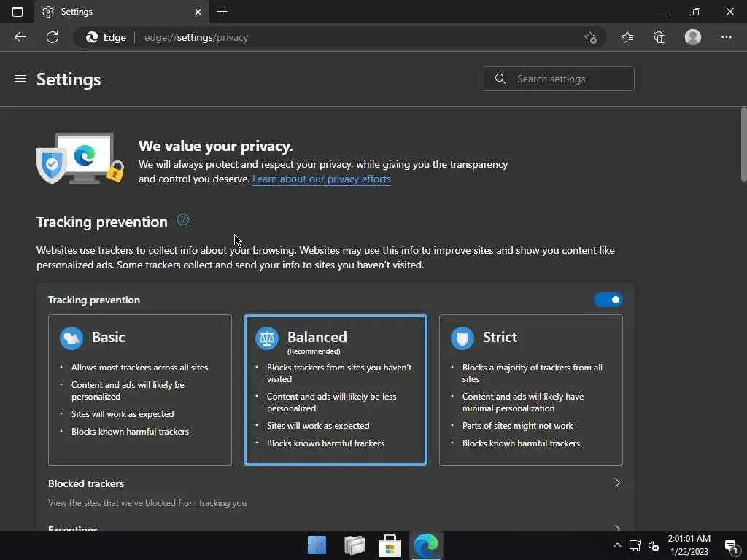Open Microsoft Store from taskbar
The width and height of the screenshot is (747, 560).
(x=390, y=545)
